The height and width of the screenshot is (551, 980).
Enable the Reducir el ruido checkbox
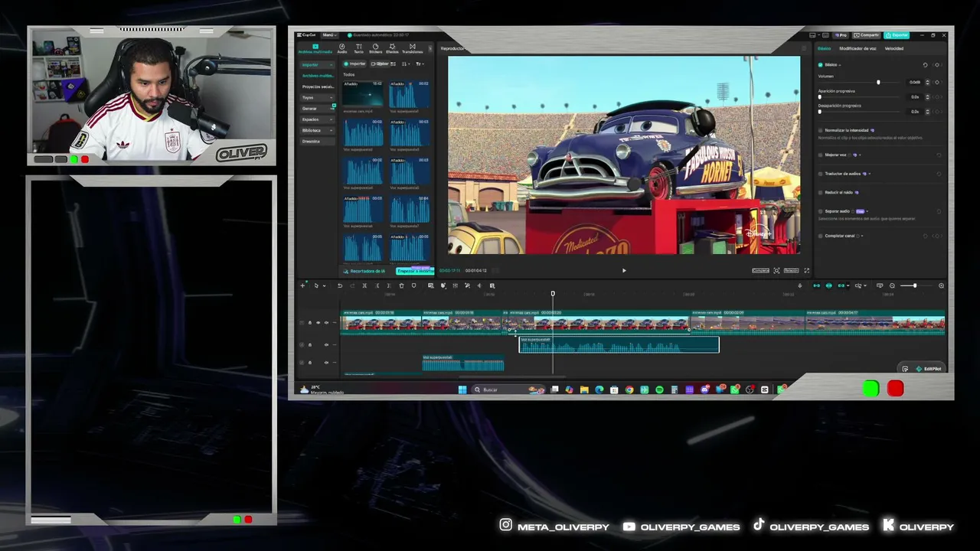(x=821, y=192)
